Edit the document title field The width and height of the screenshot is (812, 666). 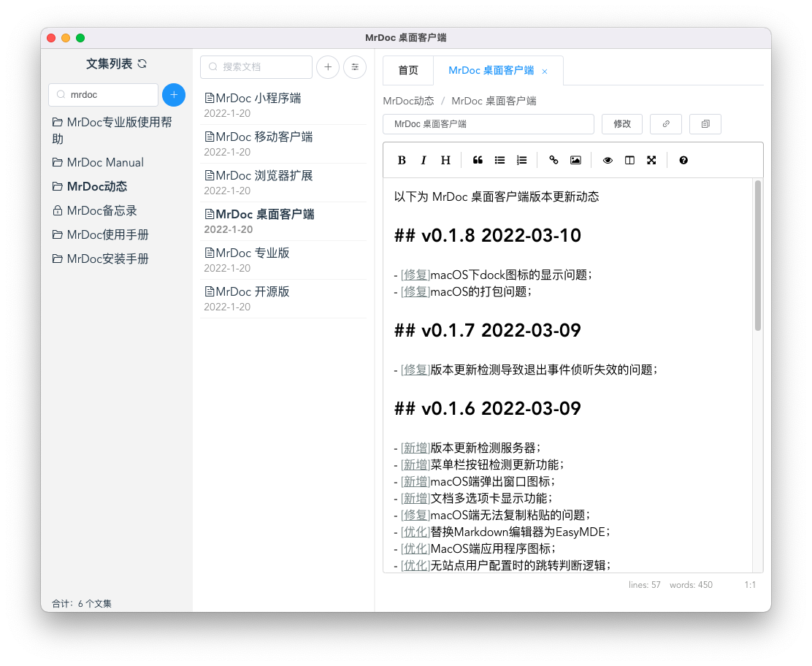(x=489, y=123)
